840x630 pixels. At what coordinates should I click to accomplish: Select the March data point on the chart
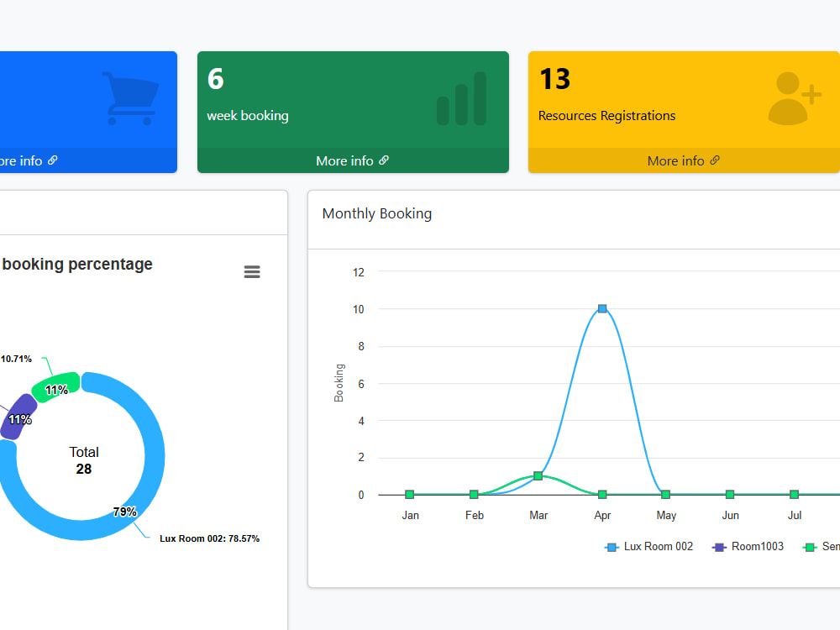(x=538, y=475)
